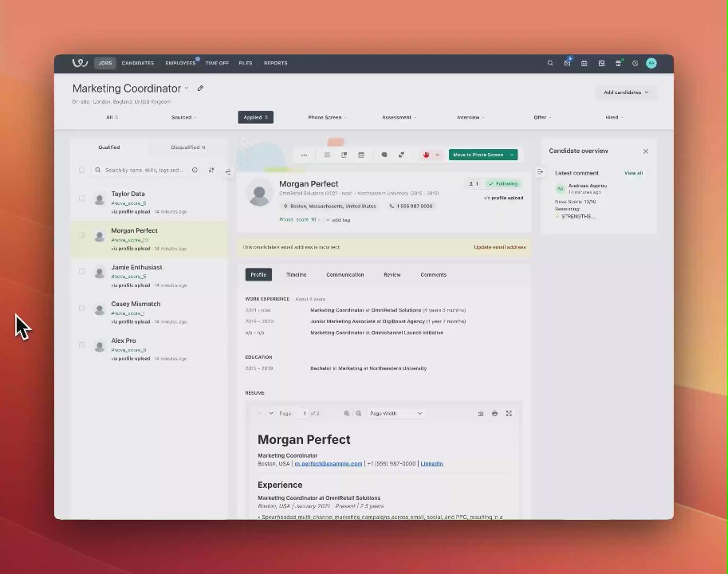Expand Move to Phone Screen arrow options
Image resolution: width=728 pixels, height=574 pixels.
click(x=512, y=155)
